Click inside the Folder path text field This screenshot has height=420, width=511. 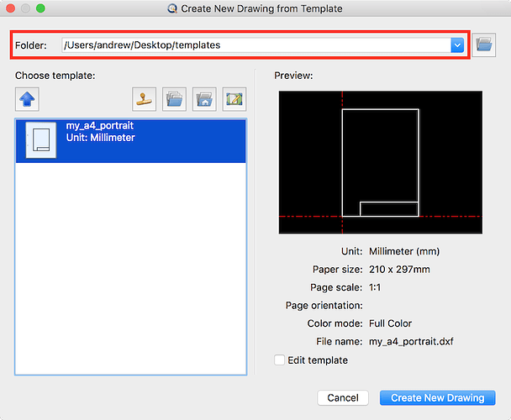coord(252,45)
